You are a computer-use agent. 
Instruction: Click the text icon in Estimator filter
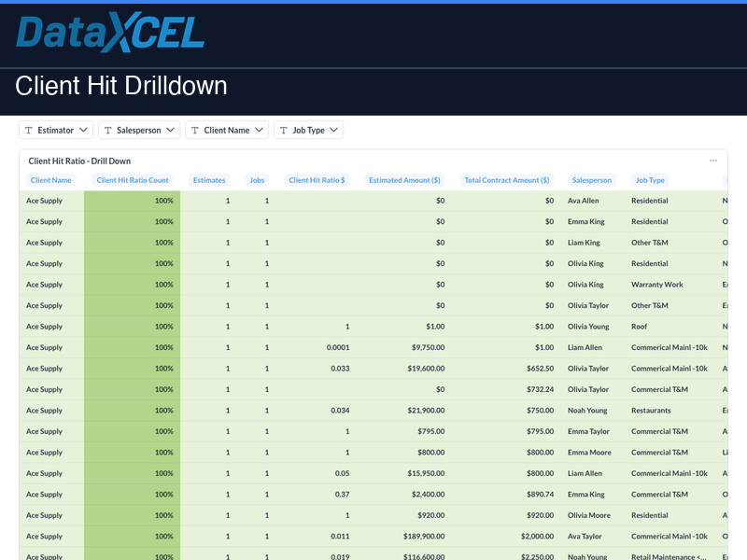coord(28,130)
